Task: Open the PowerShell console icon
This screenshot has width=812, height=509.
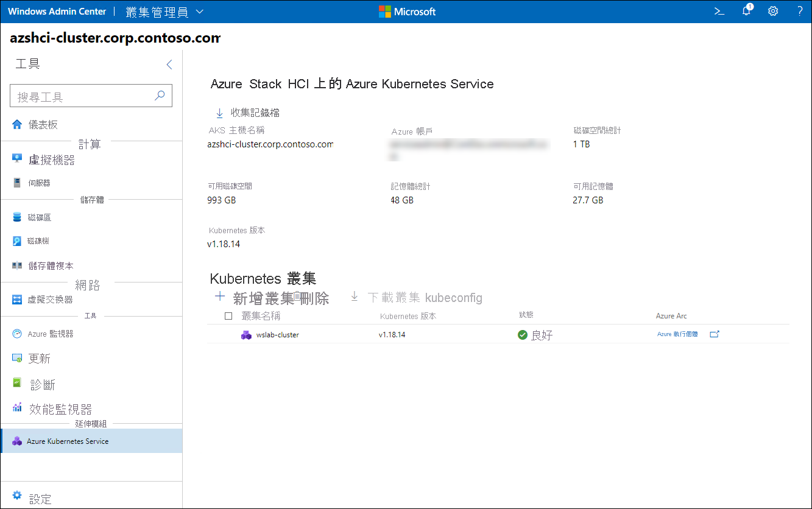Action: click(719, 11)
